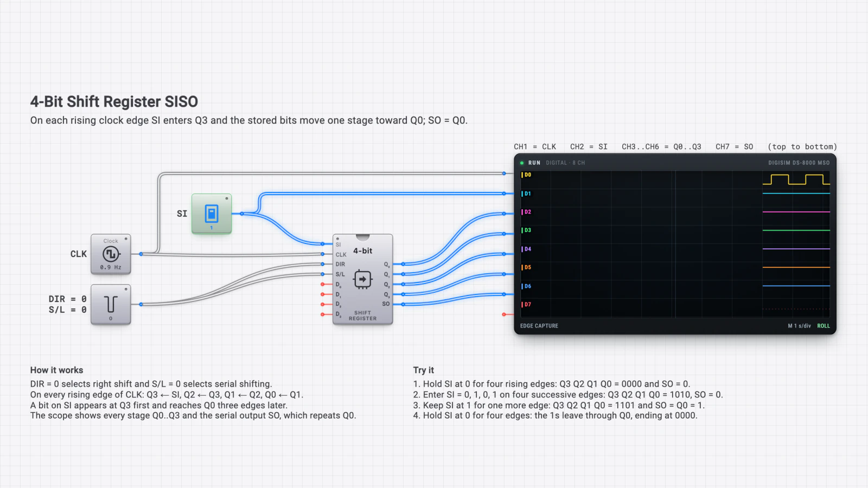868x488 pixels.
Task: Click step 4 'Hold SI at 0 for four edges' line
Action: click(x=555, y=415)
